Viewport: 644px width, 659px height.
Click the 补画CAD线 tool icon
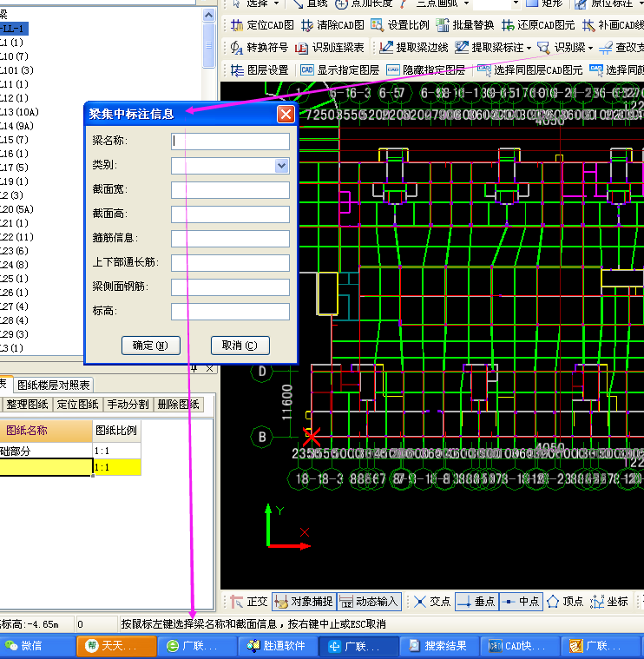588,25
